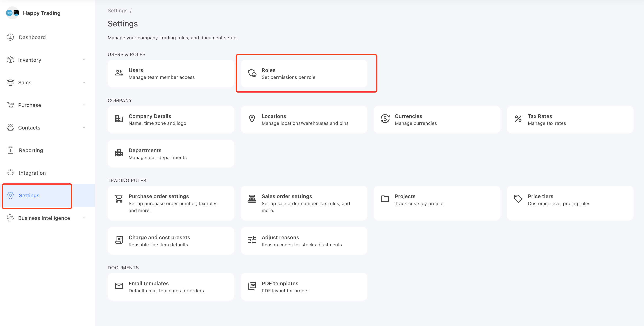Click the Currencies dollar exchange icon
The width and height of the screenshot is (644, 326).
385,119
